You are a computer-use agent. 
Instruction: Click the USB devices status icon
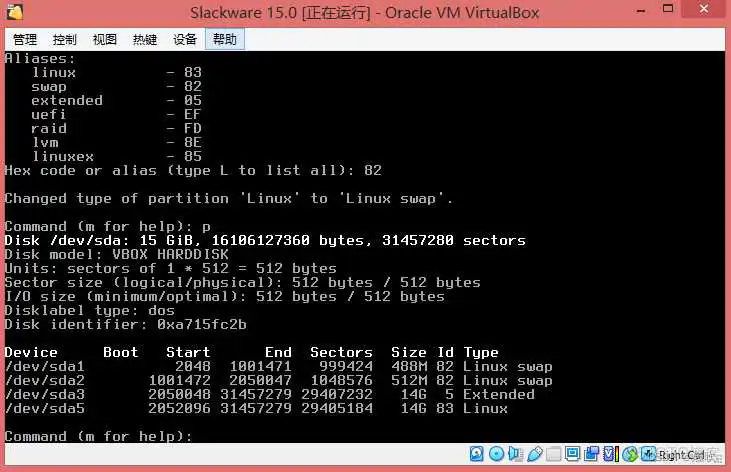(x=535, y=453)
